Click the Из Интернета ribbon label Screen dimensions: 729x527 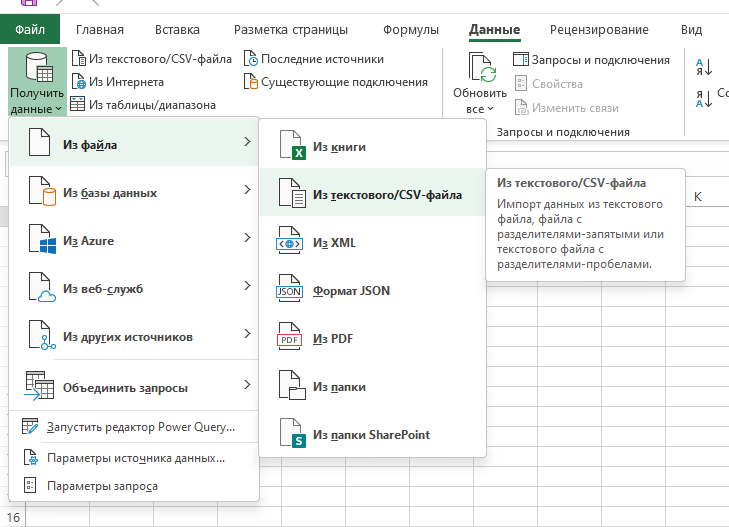point(126,82)
